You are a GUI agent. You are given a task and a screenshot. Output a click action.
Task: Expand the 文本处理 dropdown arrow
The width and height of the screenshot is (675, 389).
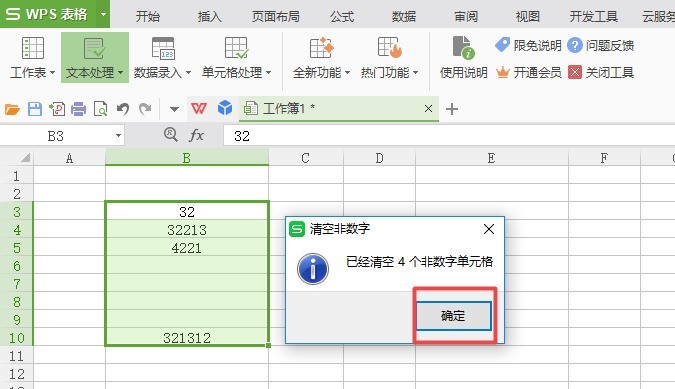tap(121, 73)
